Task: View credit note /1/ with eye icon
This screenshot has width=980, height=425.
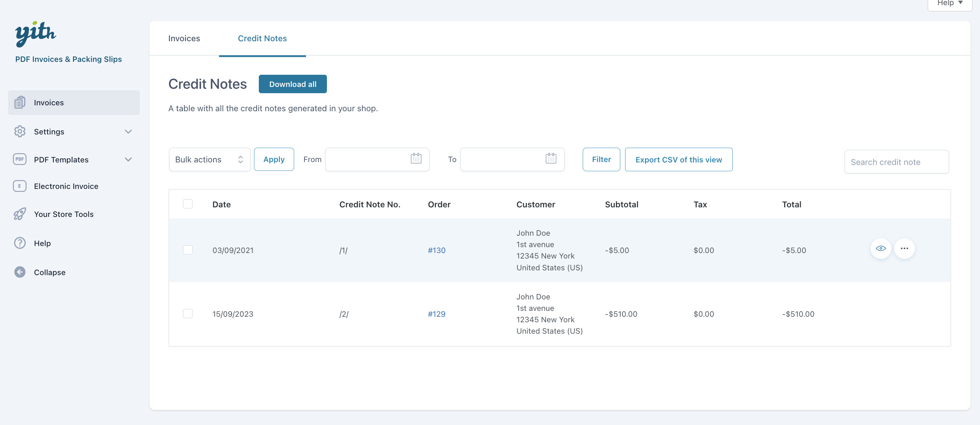Action: (880, 249)
